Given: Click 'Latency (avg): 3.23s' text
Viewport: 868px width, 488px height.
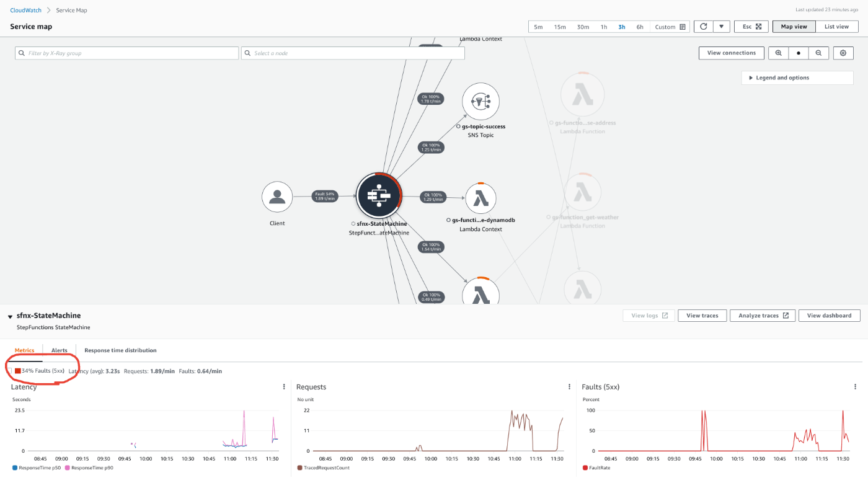Looking at the screenshot, I should coord(94,371).
